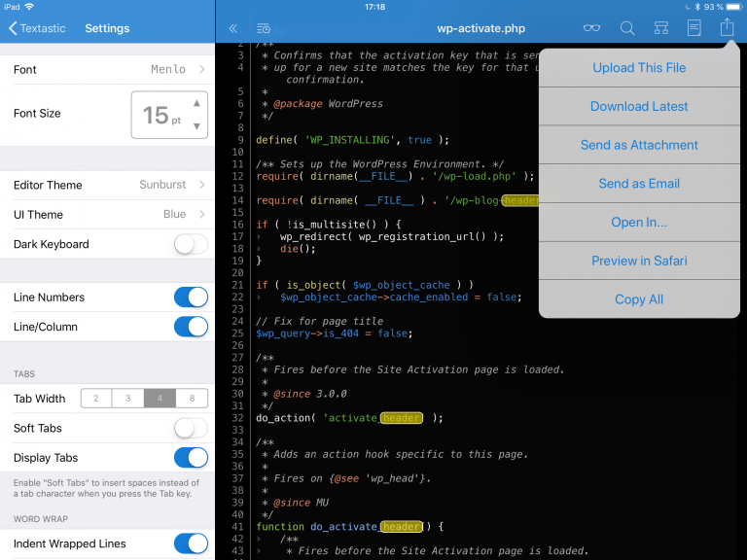
Task: Open Font selection row showing Menlo
Action: pos(107,70)
